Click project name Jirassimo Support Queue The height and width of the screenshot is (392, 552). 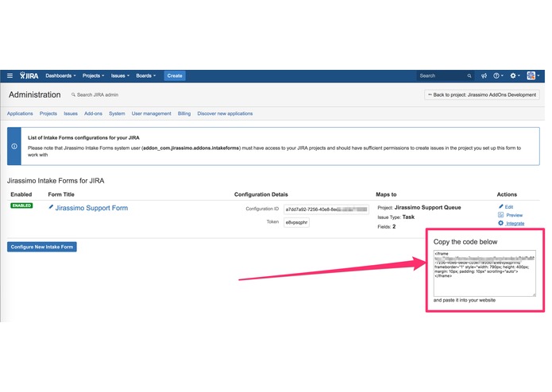tap(427, 207)
